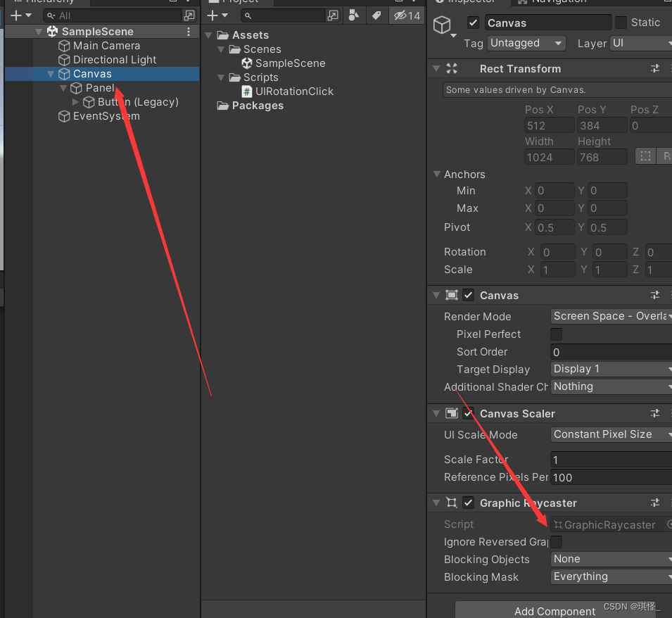Collapse the SampleScene hierarchy root

click(x=39, y=32)
